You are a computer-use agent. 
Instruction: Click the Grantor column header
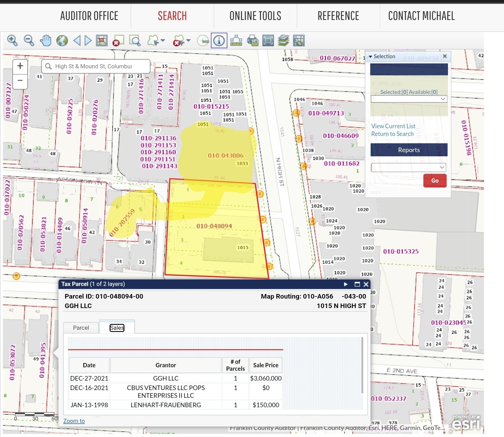[x=166, y=365]
